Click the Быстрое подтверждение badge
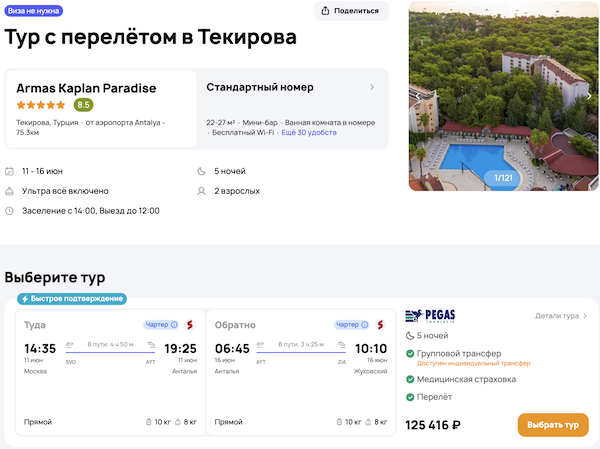The height and width of the screenshot is (449, 600). [x=71, y=299]
